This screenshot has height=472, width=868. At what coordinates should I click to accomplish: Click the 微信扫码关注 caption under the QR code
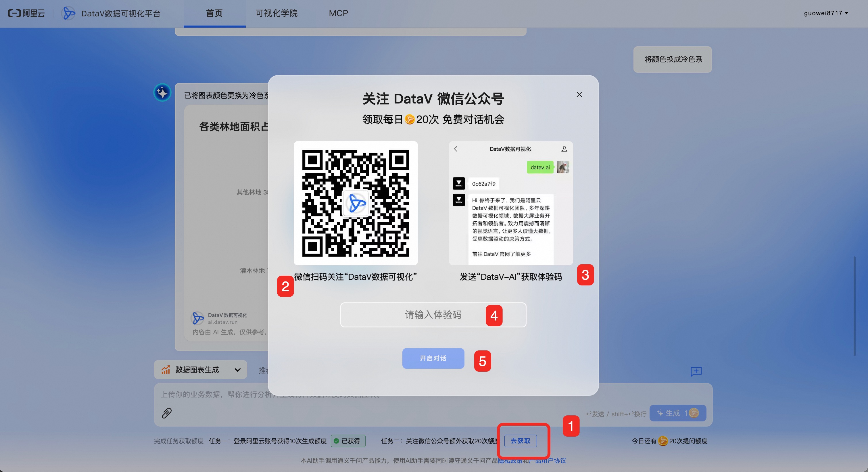point(356,277)
